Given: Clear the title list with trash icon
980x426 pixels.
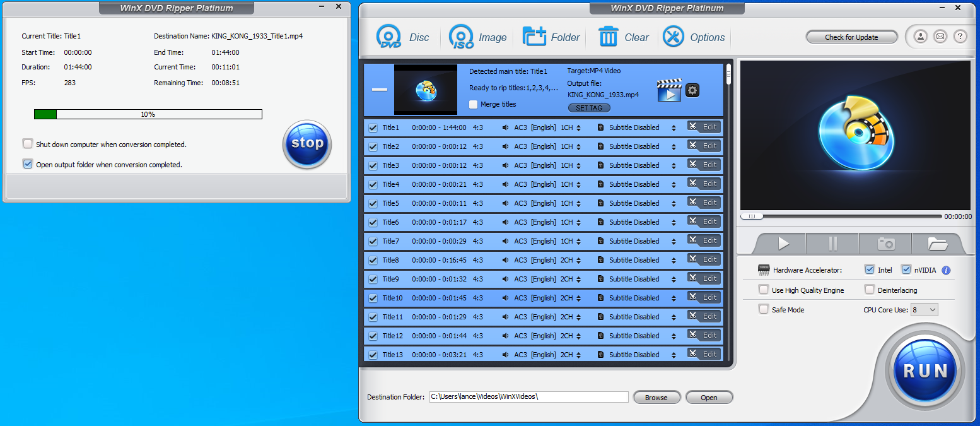Looking at the screenshot, I should pos(623,37).
